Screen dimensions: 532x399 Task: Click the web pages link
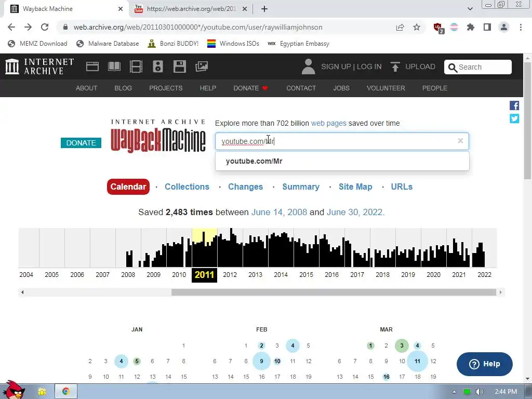pos(329,123)
